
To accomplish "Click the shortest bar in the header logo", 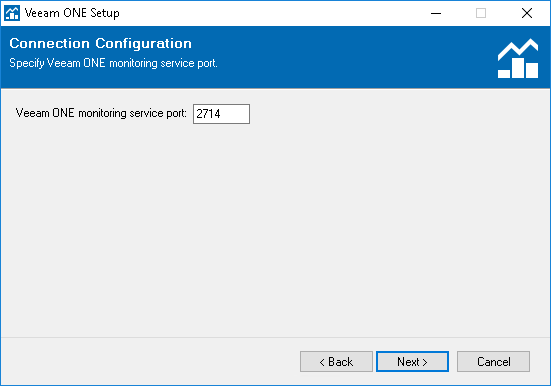I will 504,74.
